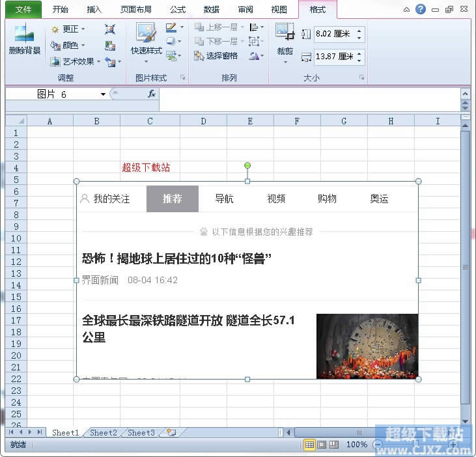The height and width of the screenshot is (457, 476).
Task: Expand the Picture Border dropdown arrow
Action: point(182,27)
